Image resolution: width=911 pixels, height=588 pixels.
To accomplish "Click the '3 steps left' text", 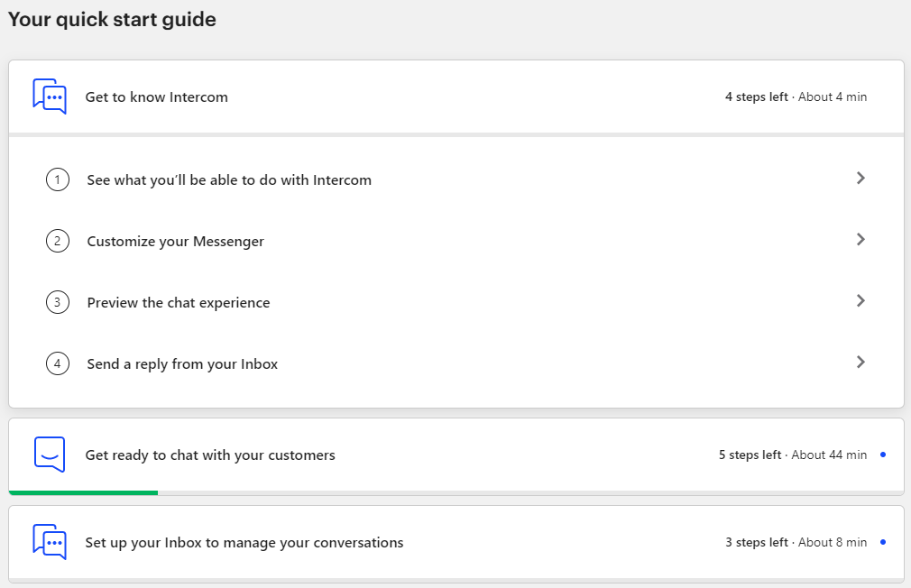I will [x=757, y=543].
